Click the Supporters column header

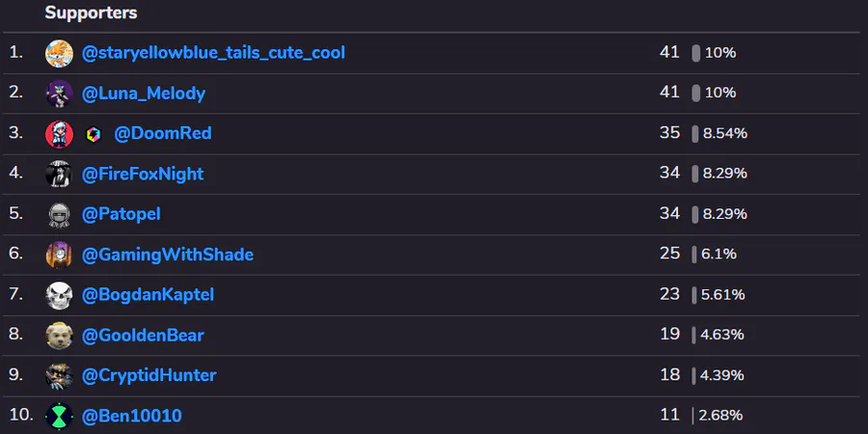(x=91, y=13)
